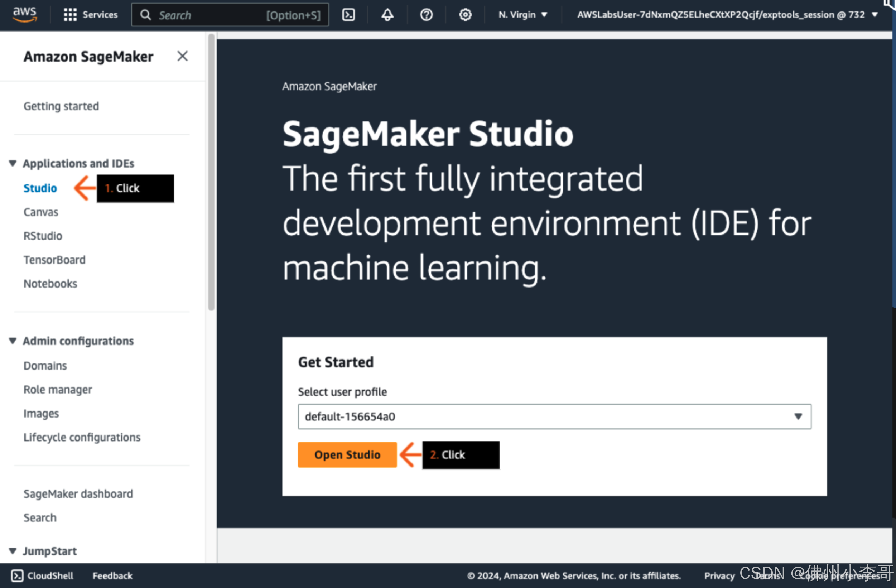Open the settings gear icon

coord(465,15)
